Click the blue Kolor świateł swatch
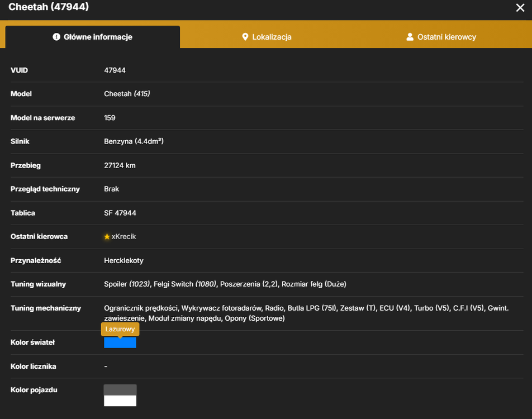This screenshot has width=532, height=419. (120, 342)
